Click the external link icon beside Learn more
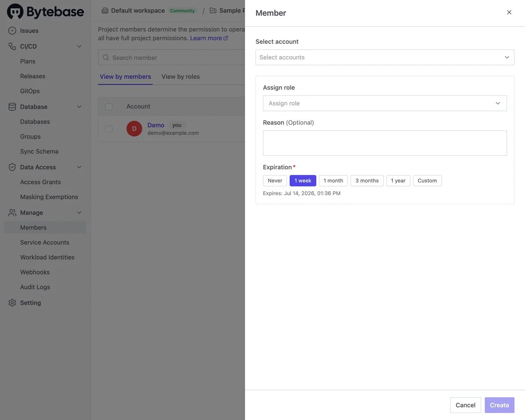 click(226, 38)
